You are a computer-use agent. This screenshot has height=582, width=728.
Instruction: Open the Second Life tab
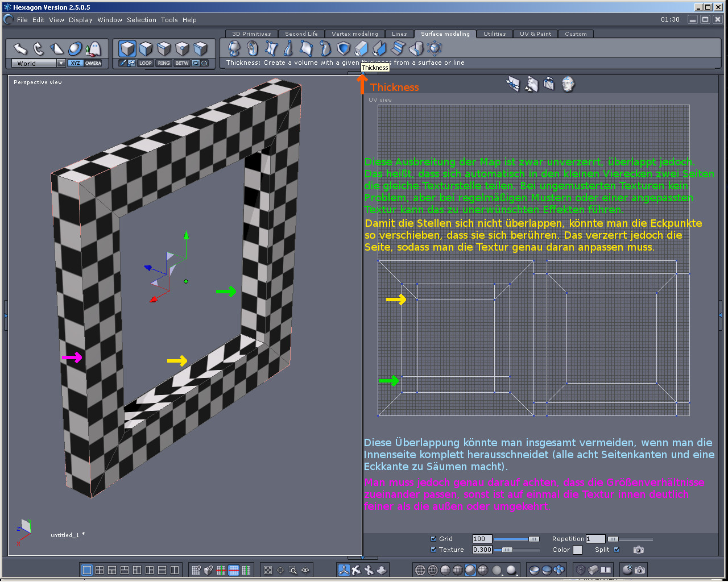(301, 34)
